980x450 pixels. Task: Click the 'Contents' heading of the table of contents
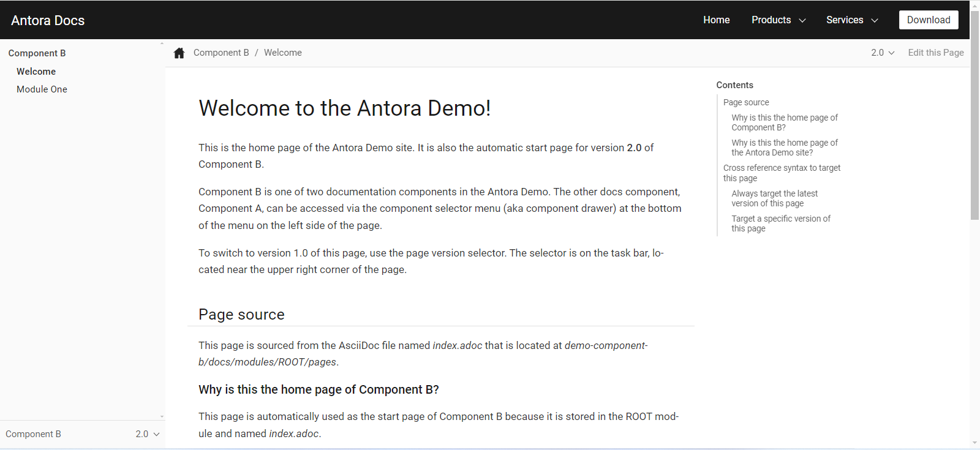734,85
